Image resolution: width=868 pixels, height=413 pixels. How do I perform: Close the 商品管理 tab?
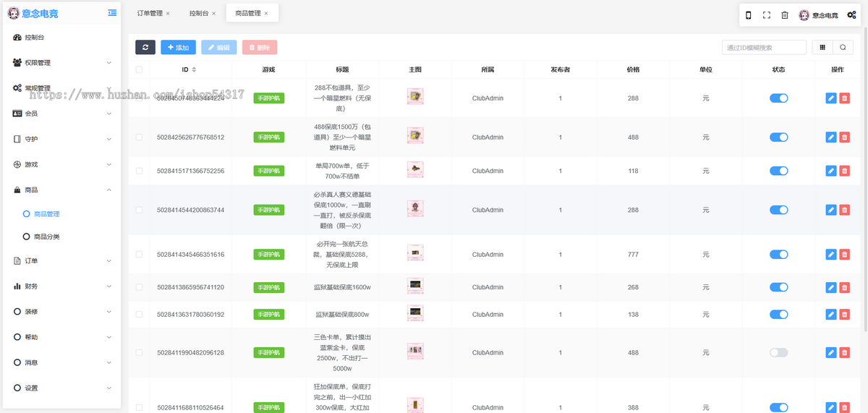266,14
